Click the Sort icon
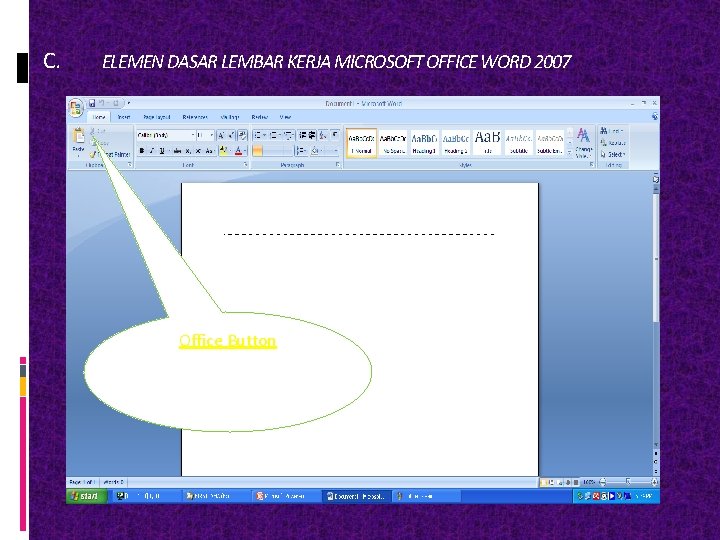Viewport: 720px width, 540px height. click(323, 135)
